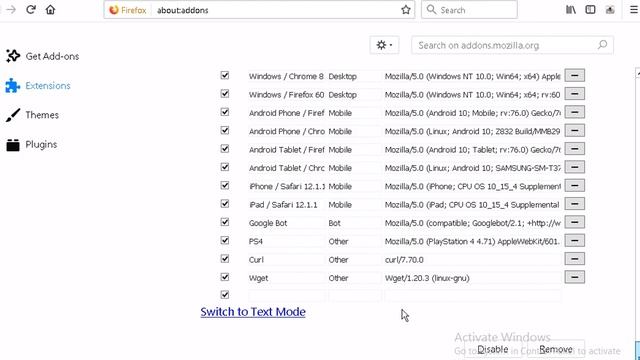The width and height of the screenshot is (640, 360).
Task: Click the Firefox identity label in URL bar
Action: coord(128,10)
